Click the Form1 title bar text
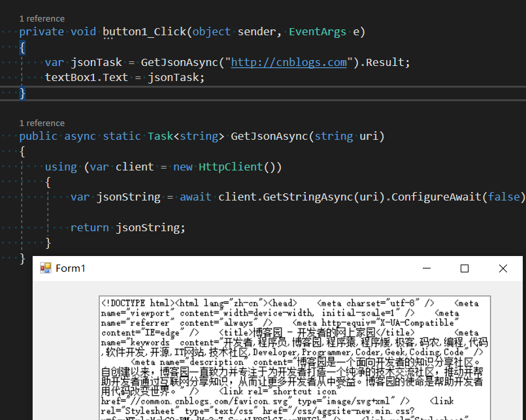Viewport: 526px width, 420px height. pyautogui.click(x=71, y=268)
